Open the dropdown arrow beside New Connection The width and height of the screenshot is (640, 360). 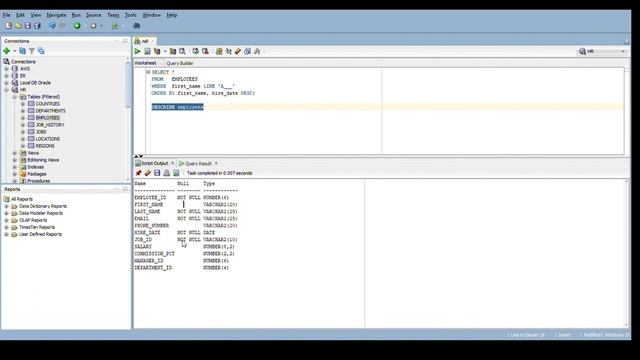point(14,51)
